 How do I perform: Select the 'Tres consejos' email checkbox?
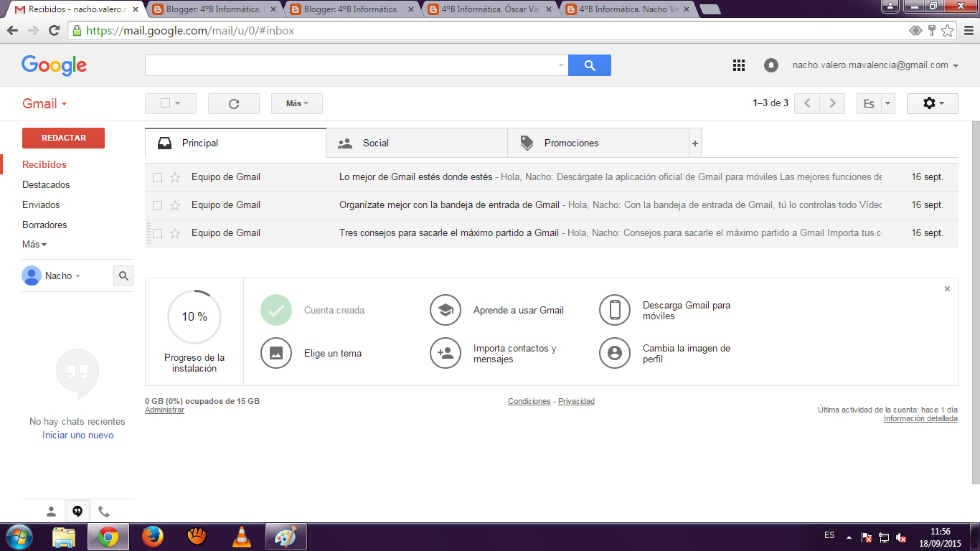pos(158,233)
